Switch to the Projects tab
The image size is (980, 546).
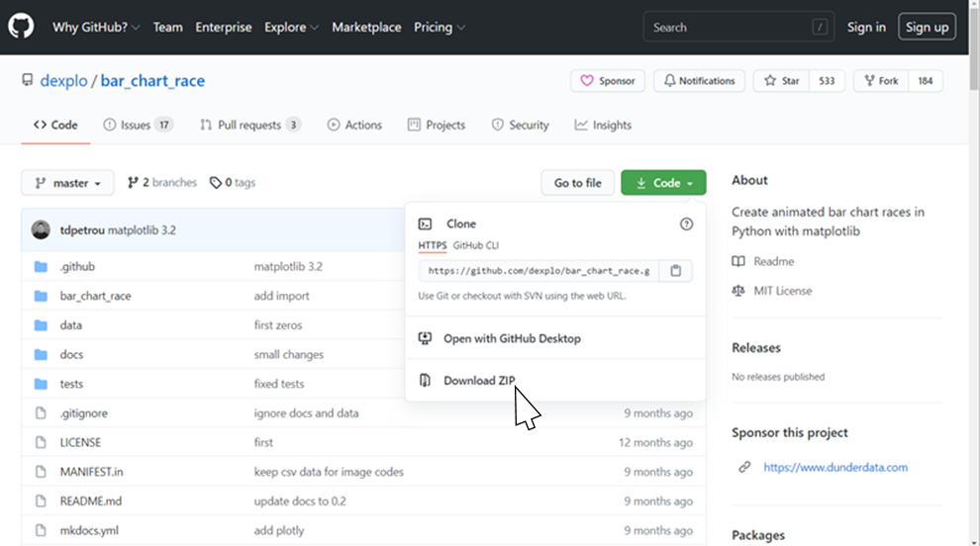437,125
